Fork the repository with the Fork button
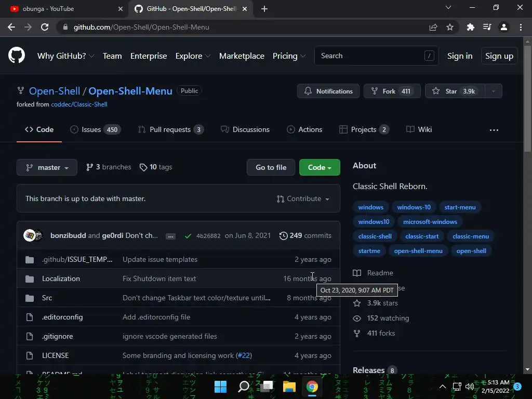532x399 pixels. pos(392,91)
